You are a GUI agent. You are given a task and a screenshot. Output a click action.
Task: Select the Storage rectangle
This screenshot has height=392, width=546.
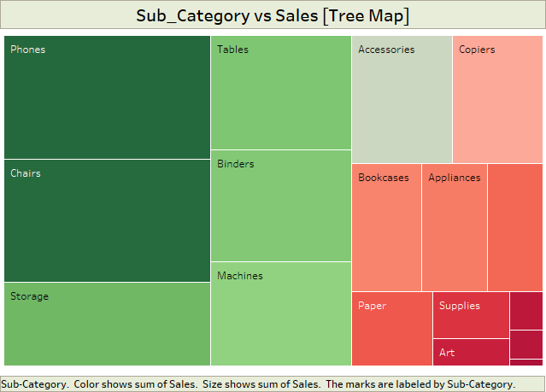click(107, 324)
